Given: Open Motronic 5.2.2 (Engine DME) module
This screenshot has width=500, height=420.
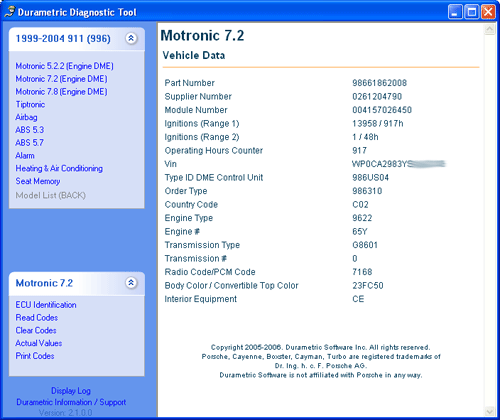Looking at the screenshot, I should 64,66.
